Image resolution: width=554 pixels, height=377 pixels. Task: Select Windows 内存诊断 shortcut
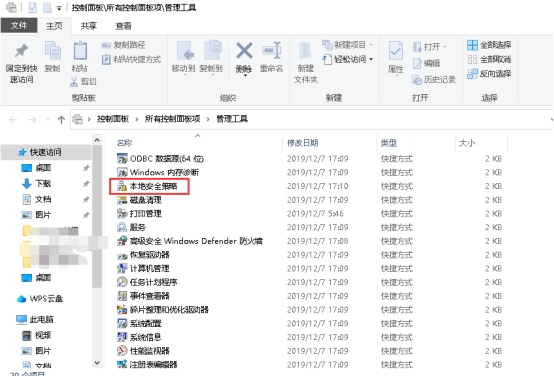(x=158, y=172)
